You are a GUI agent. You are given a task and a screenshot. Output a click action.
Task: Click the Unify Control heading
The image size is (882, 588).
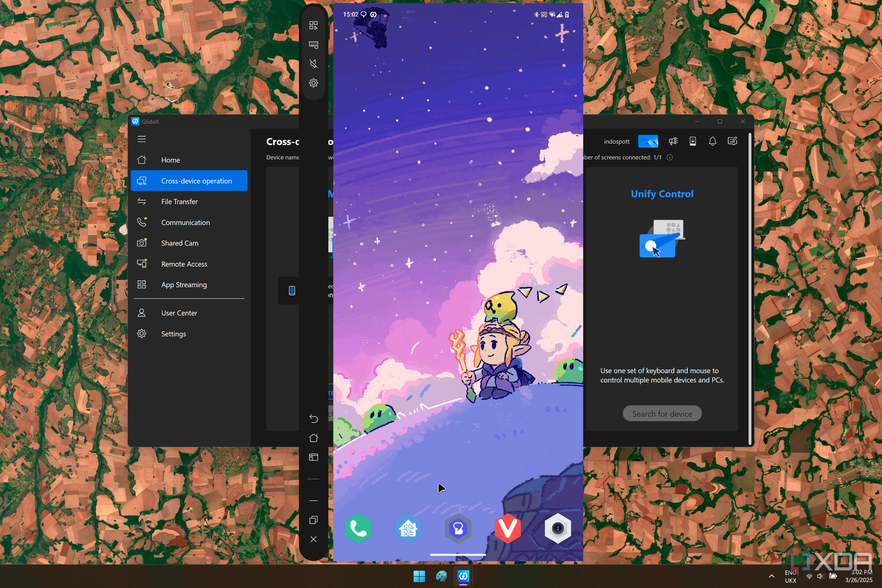click(662, 194)
